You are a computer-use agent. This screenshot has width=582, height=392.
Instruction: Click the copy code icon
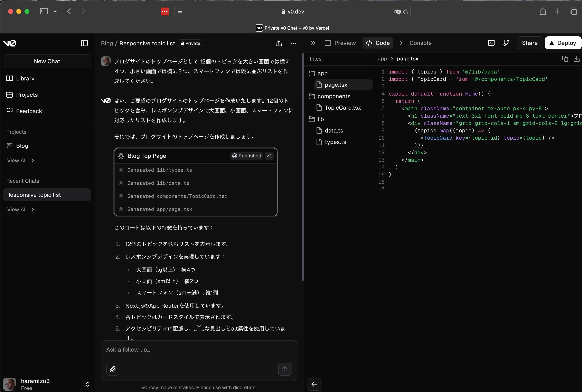[565, 59]
